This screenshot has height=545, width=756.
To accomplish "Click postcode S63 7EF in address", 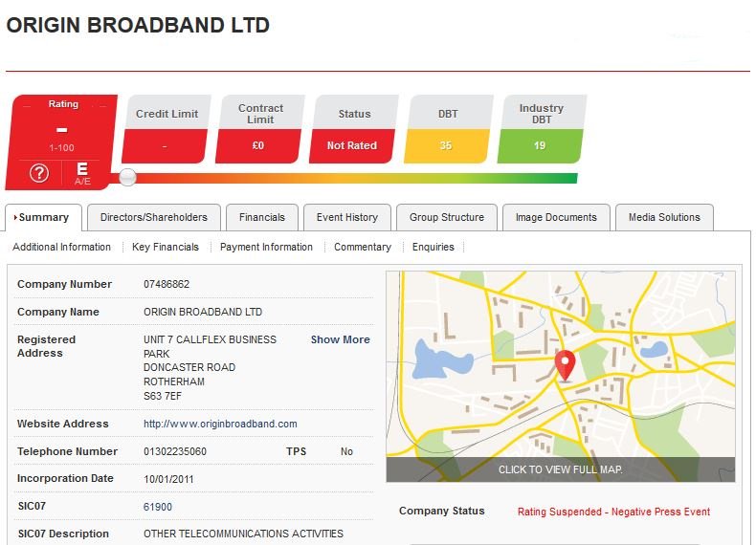I will (x=163, y=396).
